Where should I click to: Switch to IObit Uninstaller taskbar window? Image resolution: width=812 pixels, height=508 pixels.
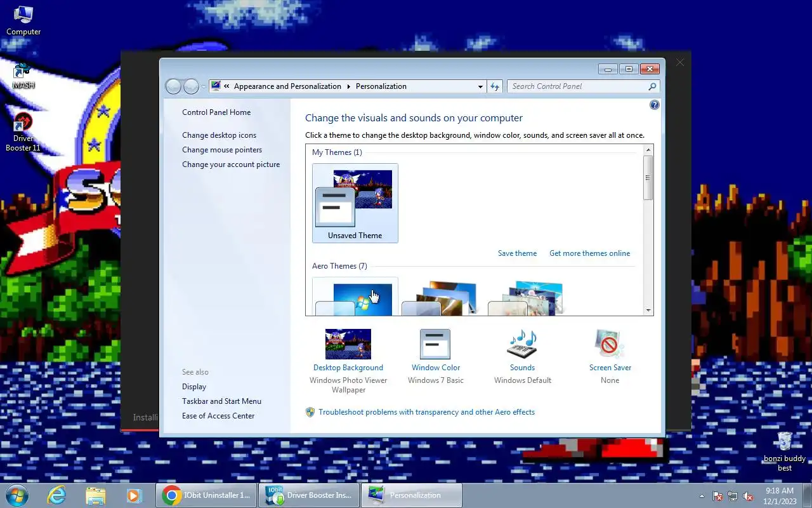point(206,495)
